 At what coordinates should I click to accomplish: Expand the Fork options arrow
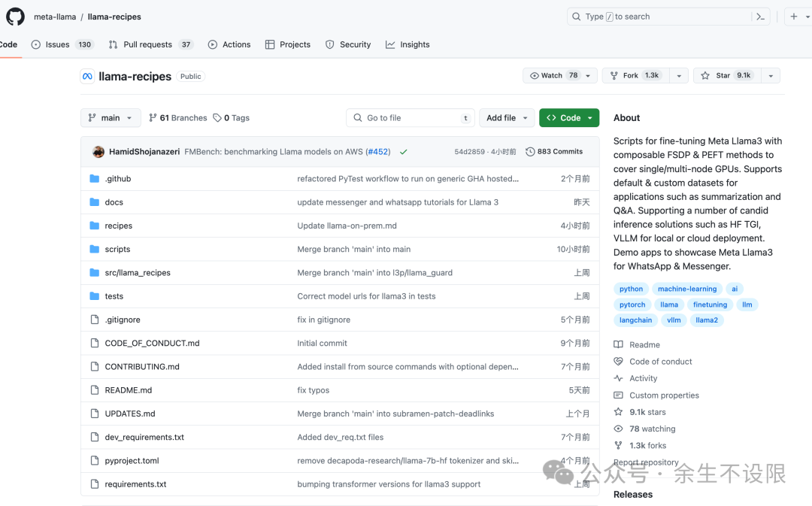pos(679,76)
